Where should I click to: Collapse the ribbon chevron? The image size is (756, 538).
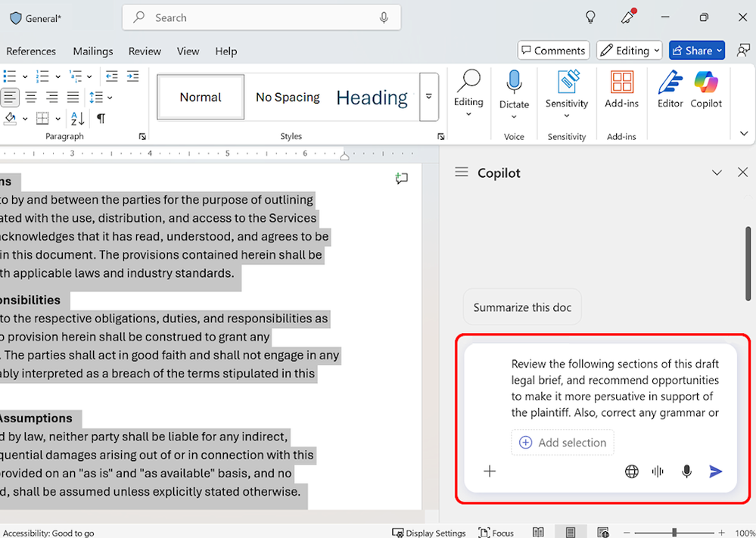tap(744, 133)
